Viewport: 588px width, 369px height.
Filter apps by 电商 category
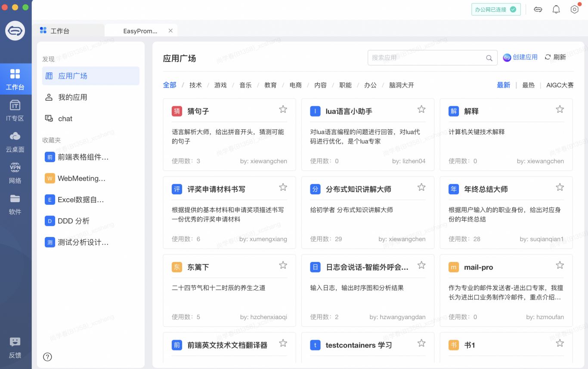click(x=295, y=85)
